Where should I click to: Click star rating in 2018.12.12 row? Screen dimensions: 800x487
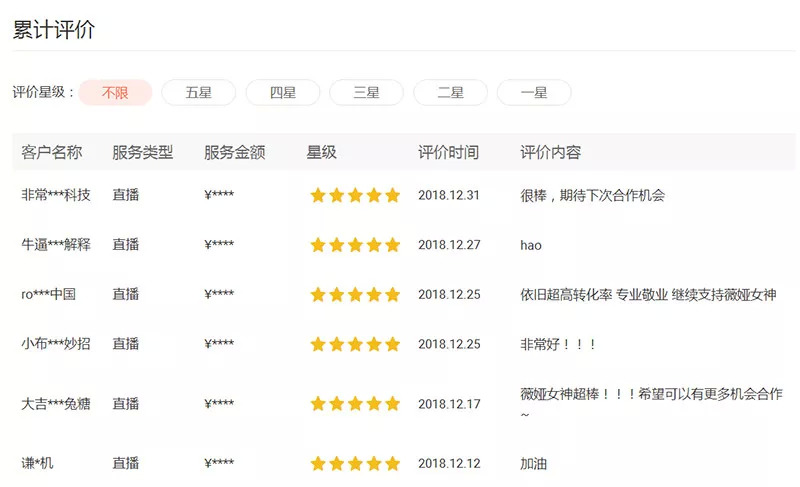click(355, 464)
